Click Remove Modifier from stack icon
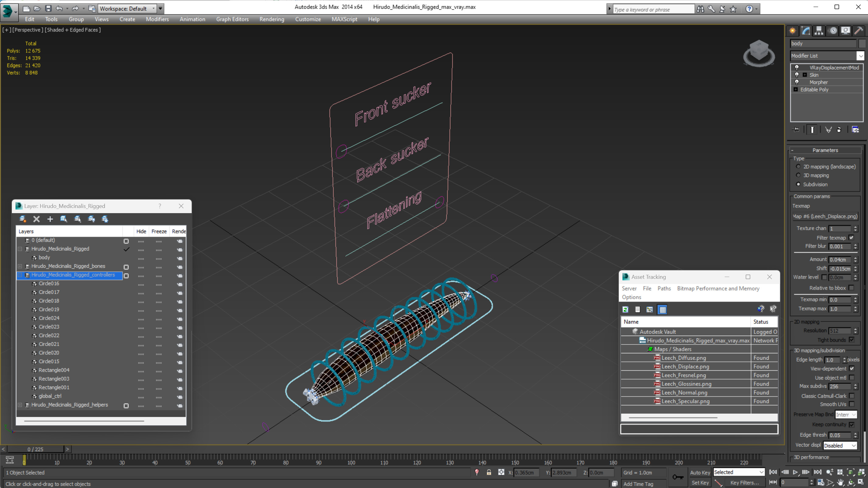Image resolution: width=868 pixels, height=488 pixels. point(839,130)
